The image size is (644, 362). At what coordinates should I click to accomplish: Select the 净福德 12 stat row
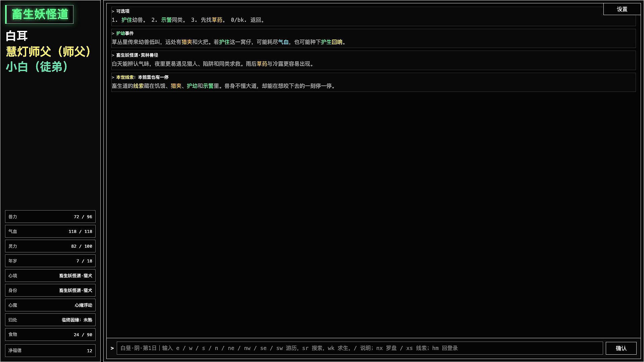point(50,351)
